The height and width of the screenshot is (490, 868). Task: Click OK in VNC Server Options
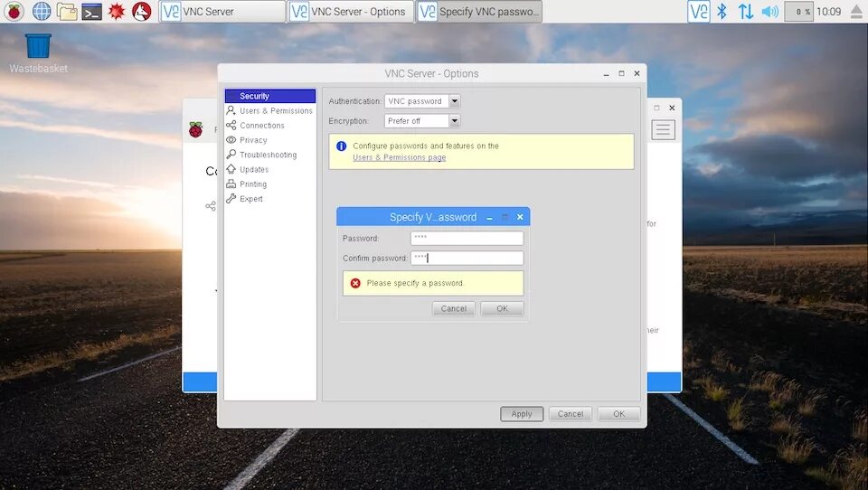618,413
